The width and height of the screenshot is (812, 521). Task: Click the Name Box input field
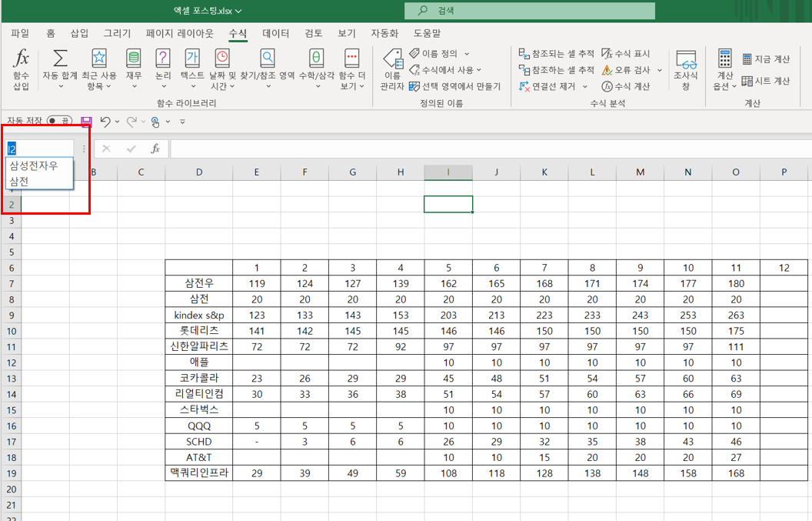point(39,149)
